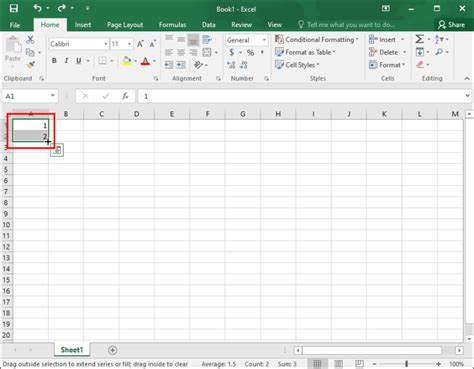474x369 pixels.
Task: Save the workbook with the floppy icon
Action: pos(14,8)
